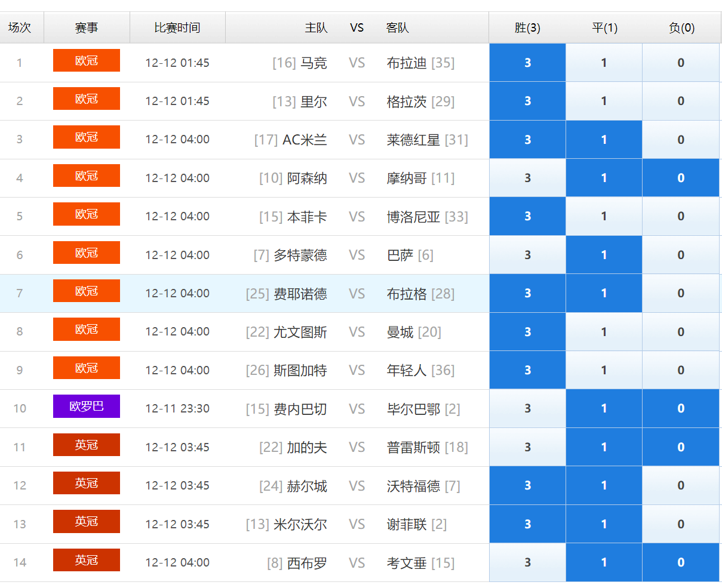722x588 pixels.
Task: Click away team 摩纳哥
Action: (407, 178)
